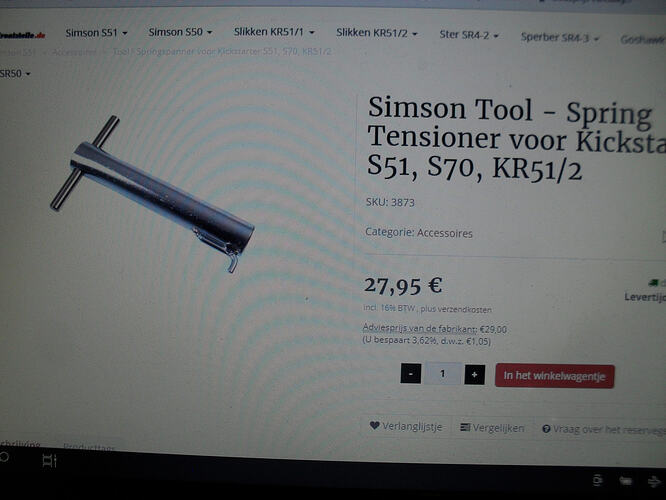
Task: Click the heart Verlanglijstje icon
Action: (374, 425)
